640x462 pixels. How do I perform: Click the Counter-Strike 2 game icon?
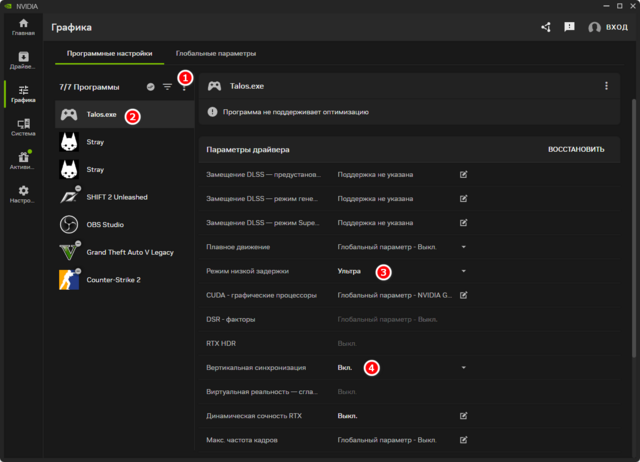coord(69,280)
